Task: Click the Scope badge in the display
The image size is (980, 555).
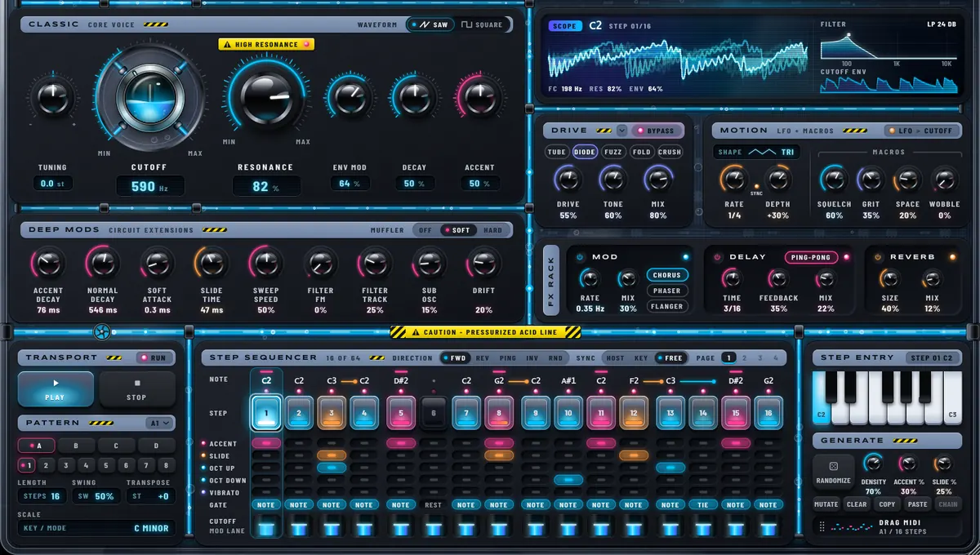Action: [565, 26]
